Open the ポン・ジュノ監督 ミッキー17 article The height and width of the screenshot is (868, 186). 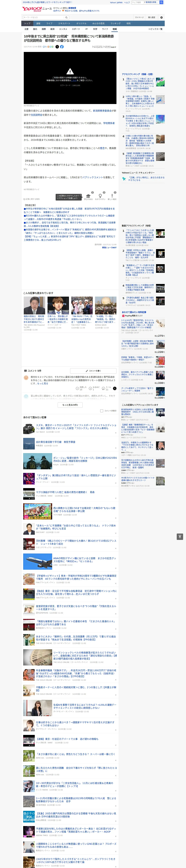coord(85,459)
